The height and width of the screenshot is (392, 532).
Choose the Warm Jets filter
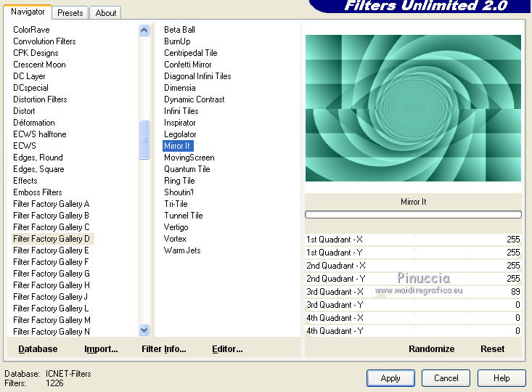[x=182, y=250]
